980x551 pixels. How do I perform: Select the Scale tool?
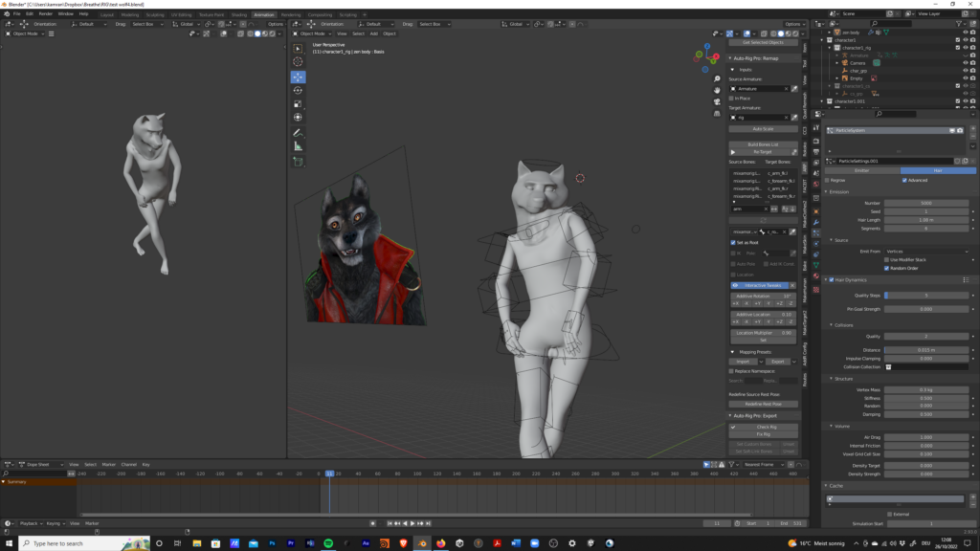click(x=299, y=103)
